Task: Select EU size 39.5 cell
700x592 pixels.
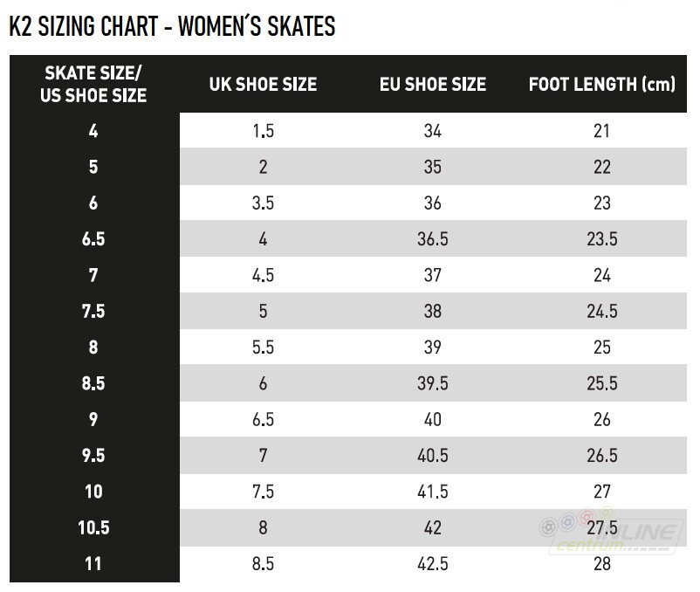Action: coord(433,383)
